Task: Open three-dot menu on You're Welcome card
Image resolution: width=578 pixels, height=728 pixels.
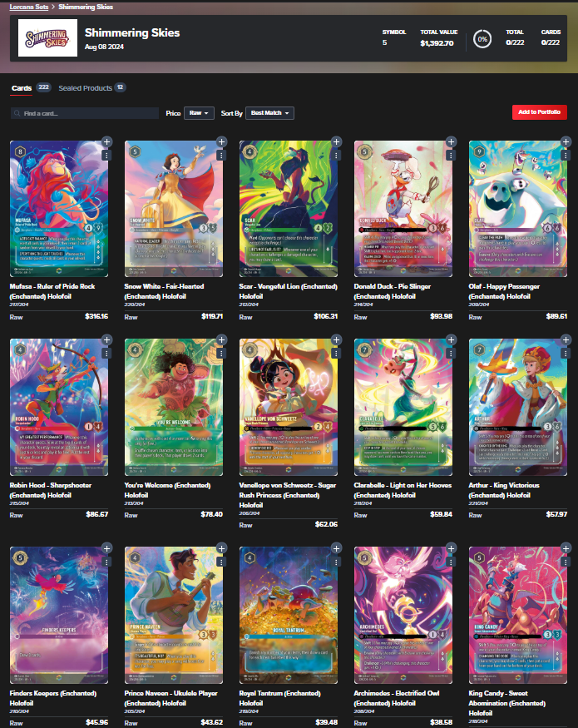Action: 221,354
